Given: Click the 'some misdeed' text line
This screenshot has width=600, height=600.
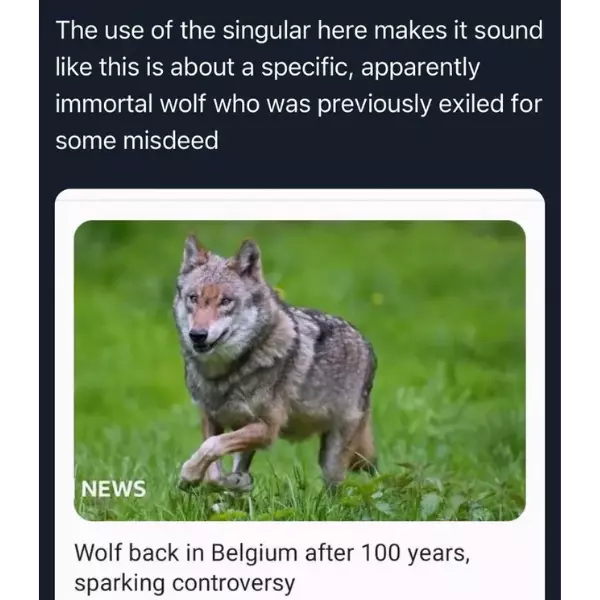Looking at the screenshot, I should pyautogui.click(x=137, y=140).
